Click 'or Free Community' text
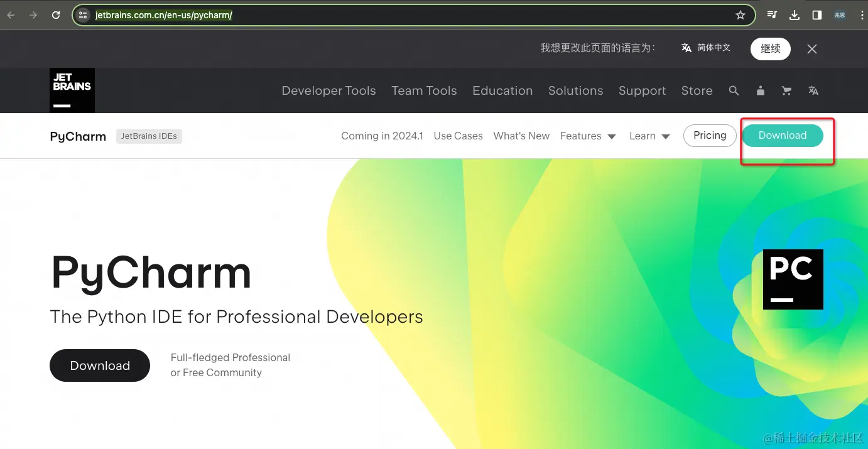 pyautogui.click(x=216, y=372)
